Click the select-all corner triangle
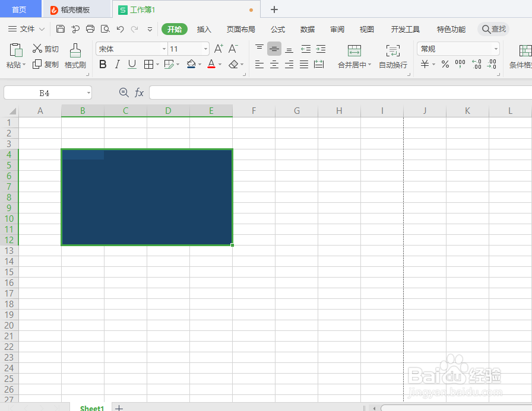Screen dimensions: 532x411 [12, 111]
